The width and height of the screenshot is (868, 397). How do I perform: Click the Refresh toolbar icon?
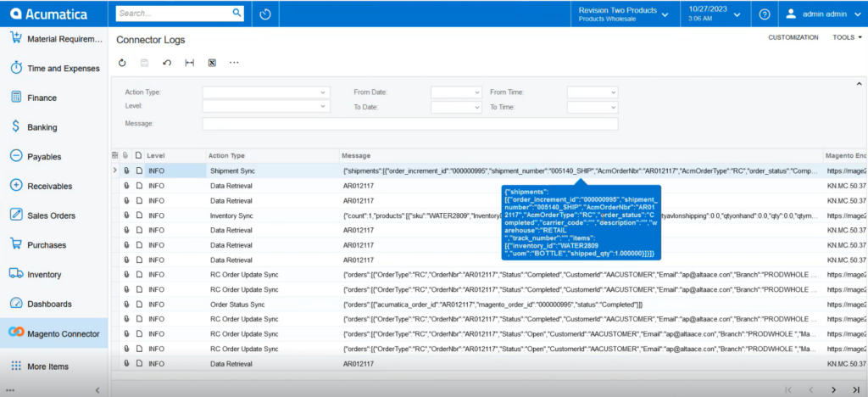[x=122, y=63]
